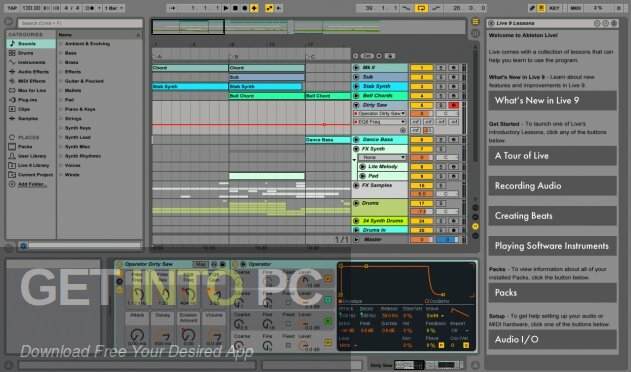The image size is (631, 372).
Task: Select Max for Live category
Action: pyautogui.click(x=31, y=91)
